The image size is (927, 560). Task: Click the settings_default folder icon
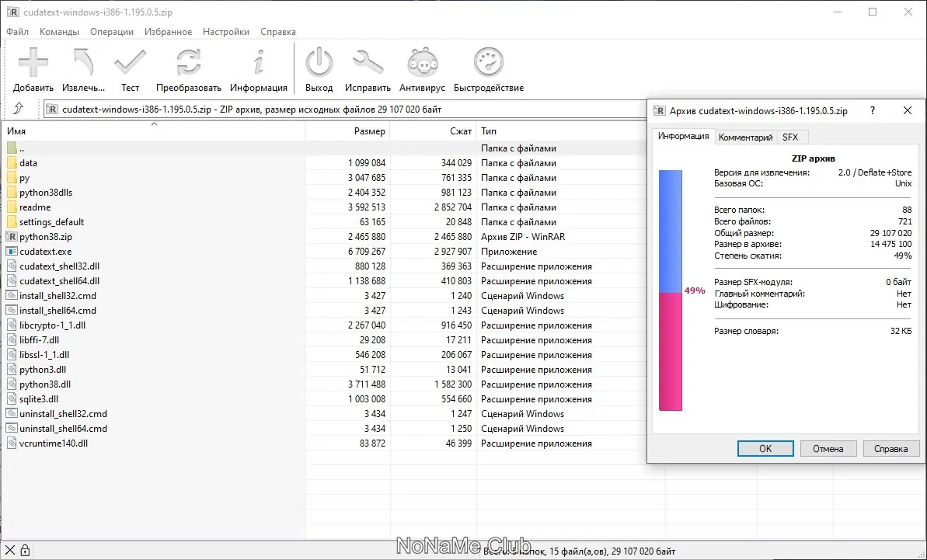click(x=12, y=222)
